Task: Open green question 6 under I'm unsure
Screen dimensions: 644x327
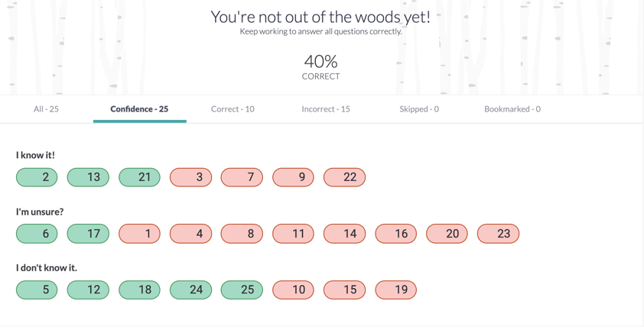Action: pos(37,234)
